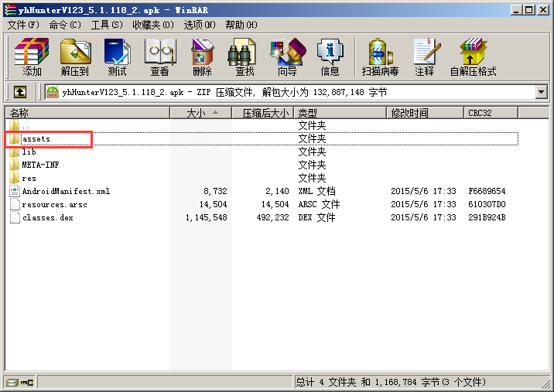Open the 工具(S) menu
This screenshot has height=392, width=554.
(107, 25)
